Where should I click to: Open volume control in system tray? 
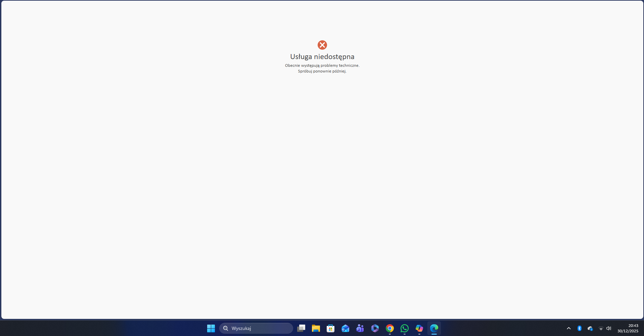point(609,328)
